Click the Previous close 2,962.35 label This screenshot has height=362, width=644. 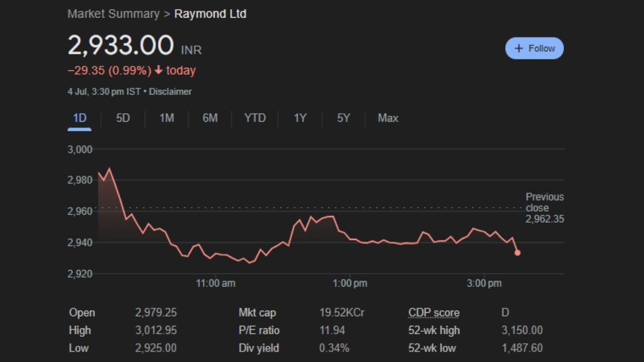pos(545,208)
